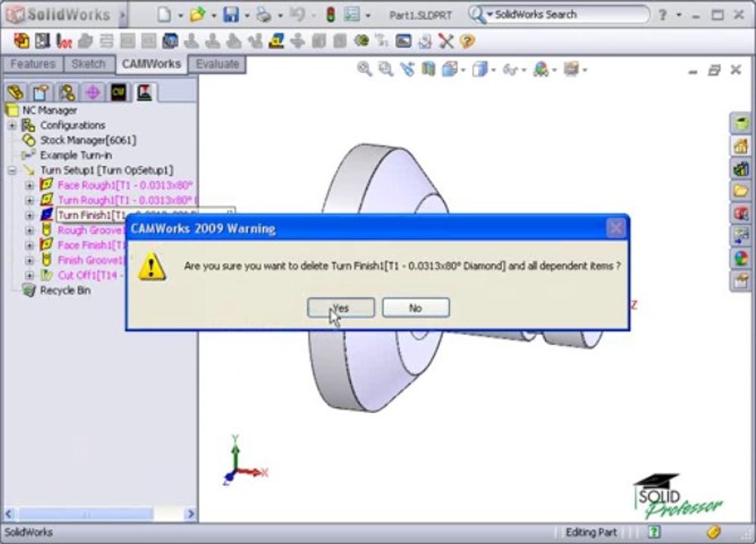Expand the Cut Off1 operation node
The image size is (756, 544).
coord(29,276)
